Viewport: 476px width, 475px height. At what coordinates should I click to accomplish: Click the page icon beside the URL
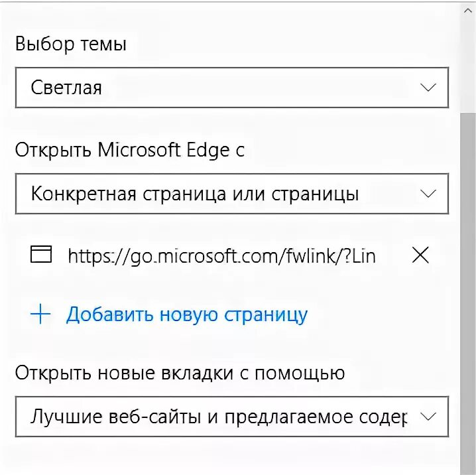[41, 255]
